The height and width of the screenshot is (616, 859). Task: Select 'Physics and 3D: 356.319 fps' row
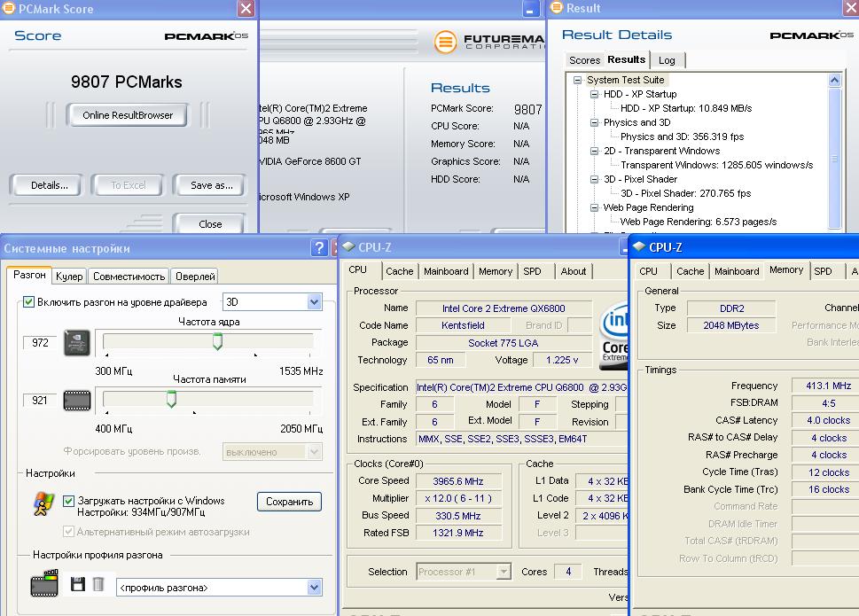(682, 136)
